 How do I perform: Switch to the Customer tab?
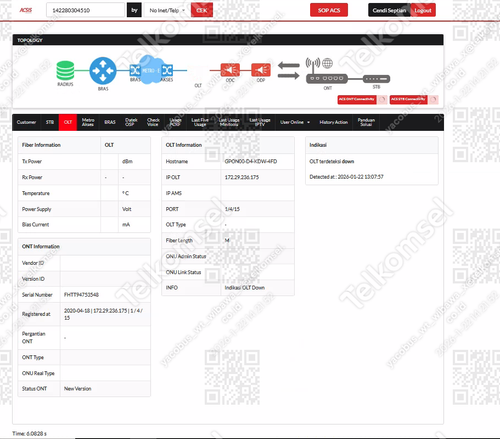[x=26, y=122]
